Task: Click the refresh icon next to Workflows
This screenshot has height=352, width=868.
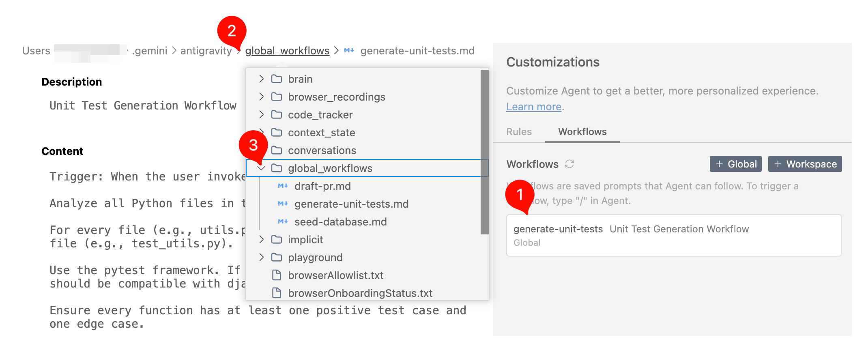Action: [569, 164]
